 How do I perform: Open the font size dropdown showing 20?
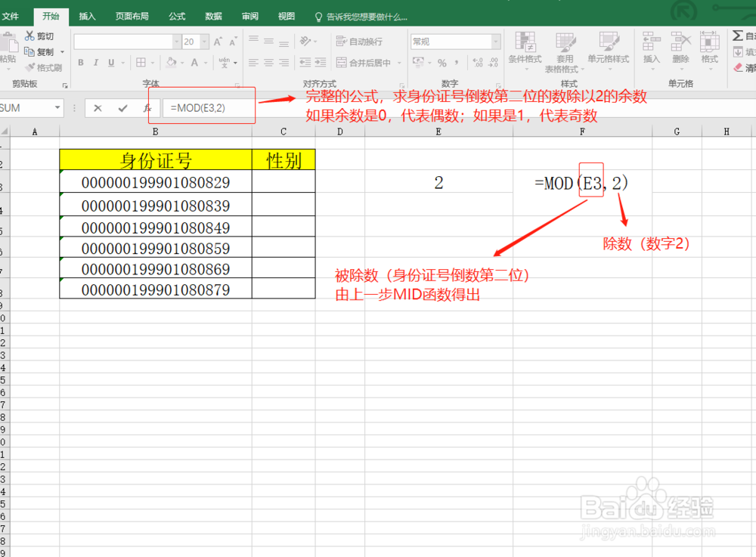[x=204, y=42]
